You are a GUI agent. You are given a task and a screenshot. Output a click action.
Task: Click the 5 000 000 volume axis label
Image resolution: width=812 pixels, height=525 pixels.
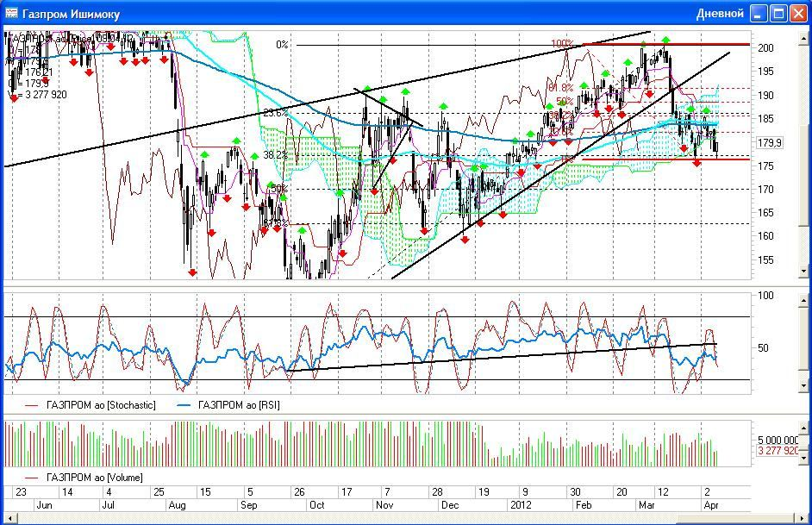click(x=778, y=441)
